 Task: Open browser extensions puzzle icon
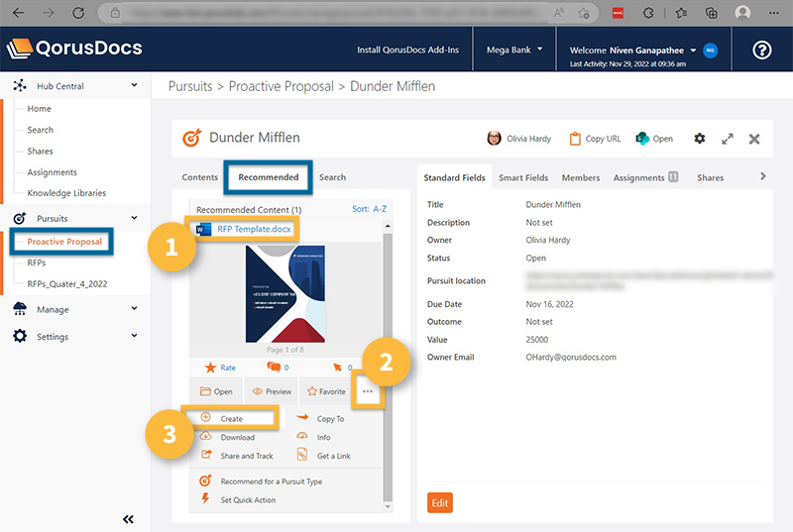click(648, 13)
